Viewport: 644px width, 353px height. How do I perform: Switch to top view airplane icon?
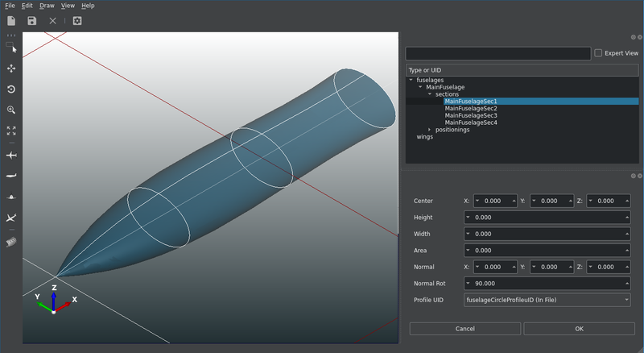pos(11,155)
